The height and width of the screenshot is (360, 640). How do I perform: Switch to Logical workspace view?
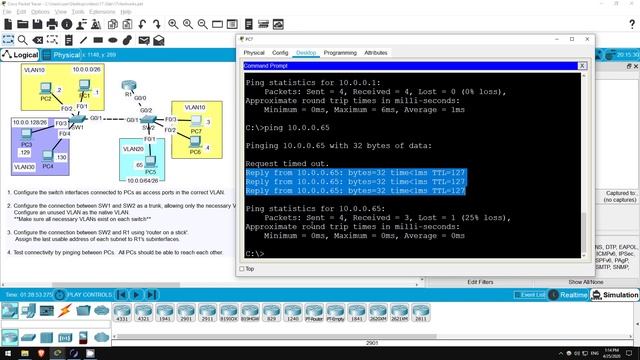coord(20,55)
